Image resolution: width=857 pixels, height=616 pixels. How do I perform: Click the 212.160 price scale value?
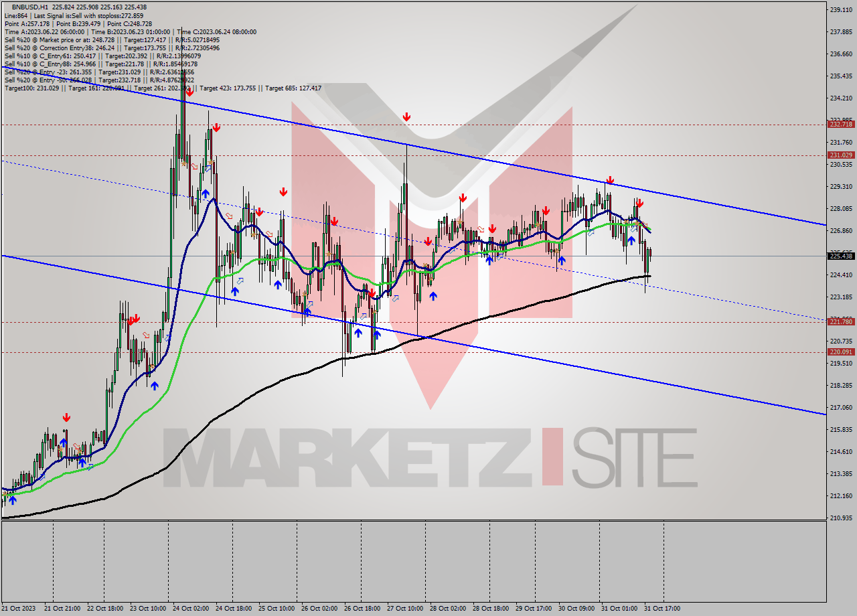click(x=841, y=495)
